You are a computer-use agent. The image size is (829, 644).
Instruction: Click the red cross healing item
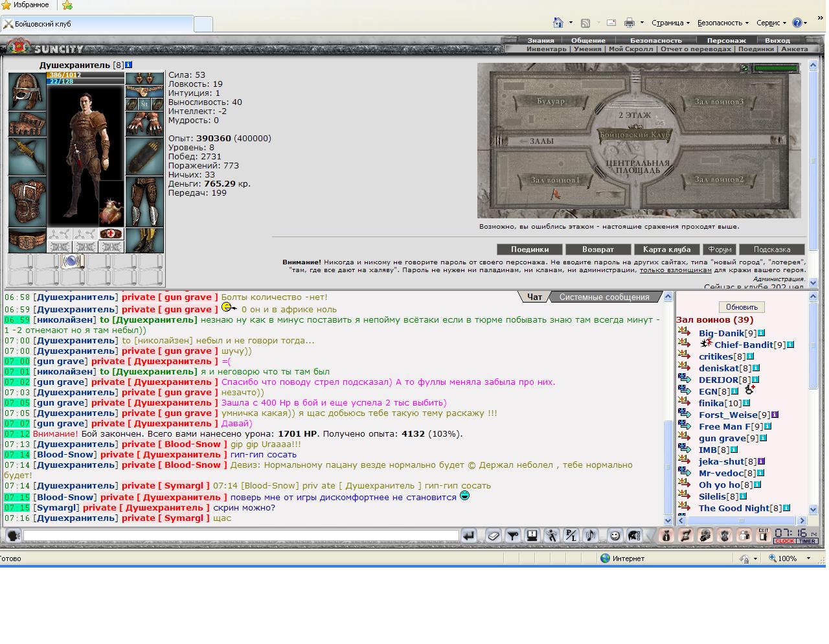pos(111,234)
